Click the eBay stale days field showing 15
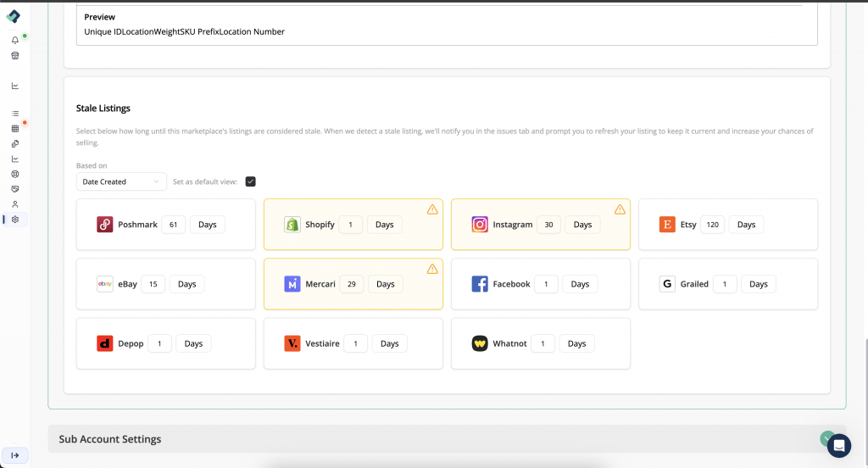This screenshot has height=468, width=868. tap(153, 283)
